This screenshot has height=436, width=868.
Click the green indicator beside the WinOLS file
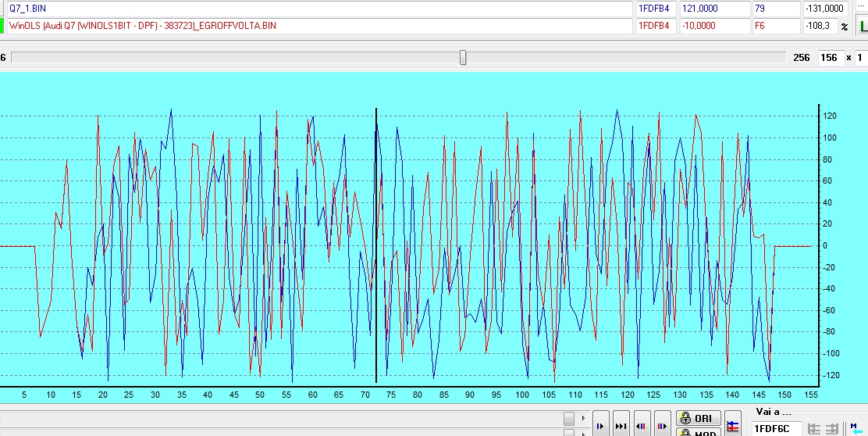click(x=2, y=26)
